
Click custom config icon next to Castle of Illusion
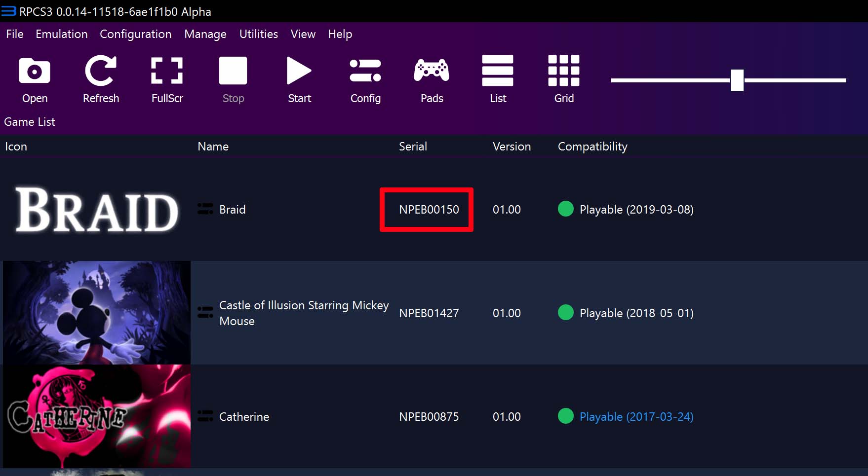click(x=205, y=313)
